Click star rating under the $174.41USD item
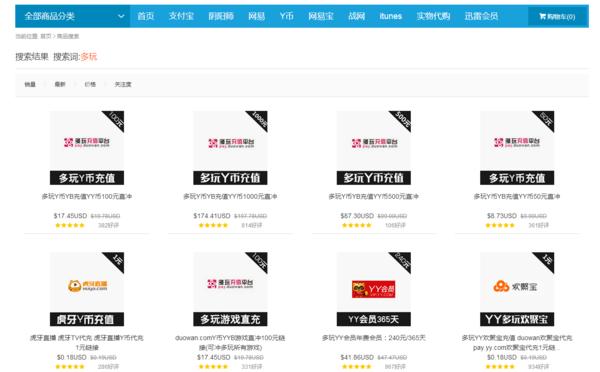The image size is (600, 372). tap(213, 225)
